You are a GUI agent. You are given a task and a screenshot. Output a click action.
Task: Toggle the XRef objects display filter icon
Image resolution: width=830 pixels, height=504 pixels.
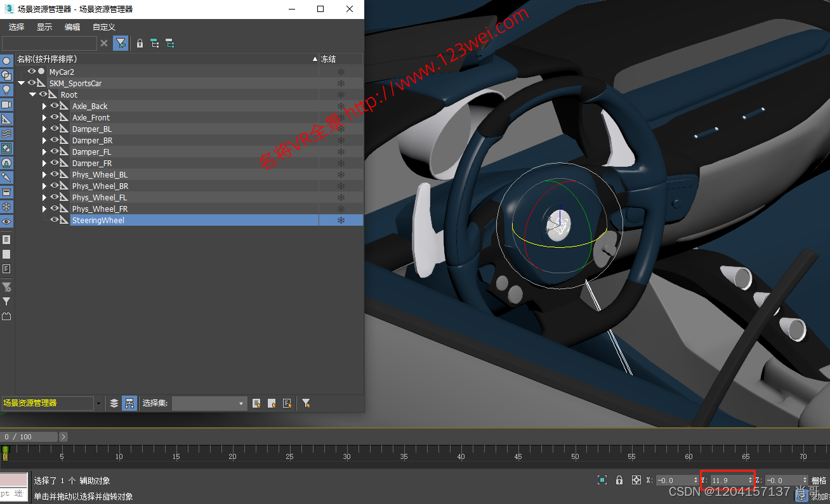pyautogui.click(x=6, y=163)
